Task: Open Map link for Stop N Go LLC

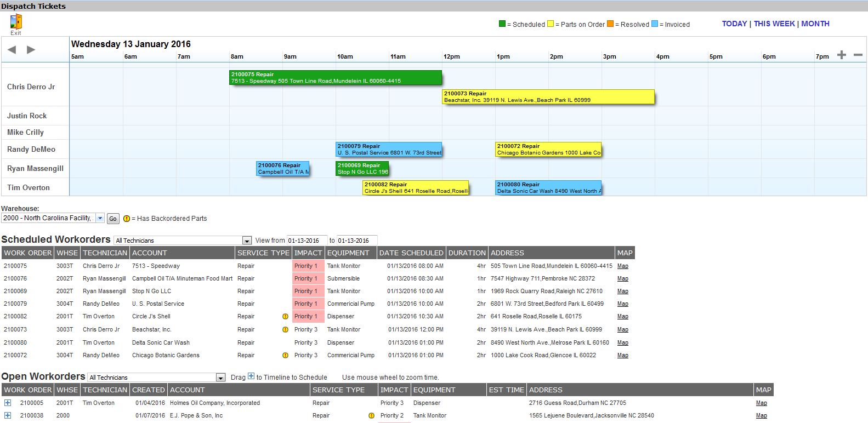Action: (x=623, y=291)
